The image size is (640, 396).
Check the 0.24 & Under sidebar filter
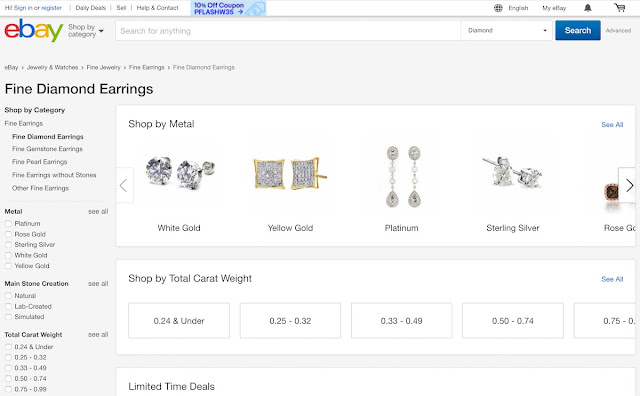pyautogui.click(x=8, y=347)
